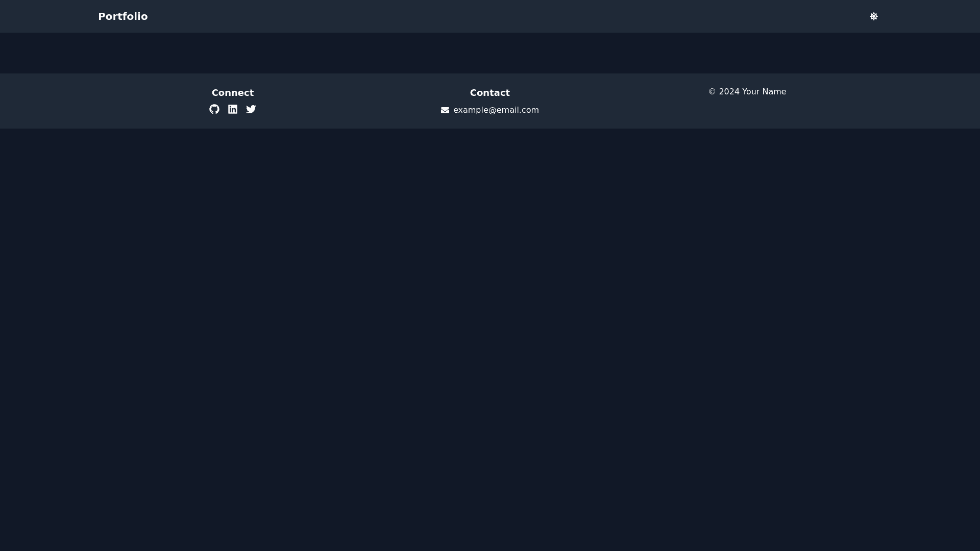The width and height of the screenshot is (980, 551).
Task: Click the example@email.com address
Action: [496, 110]
